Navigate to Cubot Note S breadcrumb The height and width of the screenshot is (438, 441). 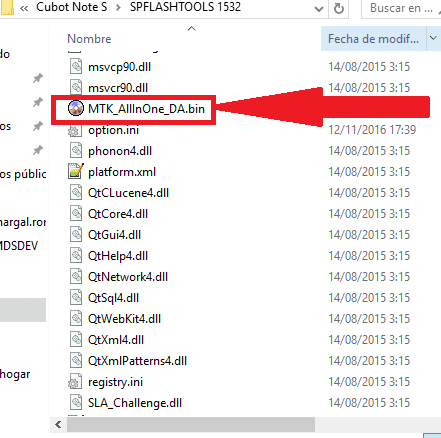72,7
